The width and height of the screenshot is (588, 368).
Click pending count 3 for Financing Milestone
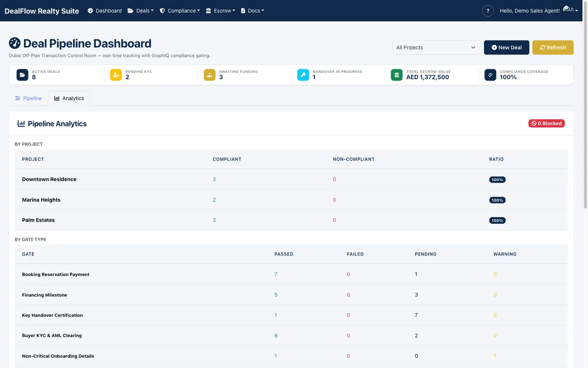tap(416, 294)
